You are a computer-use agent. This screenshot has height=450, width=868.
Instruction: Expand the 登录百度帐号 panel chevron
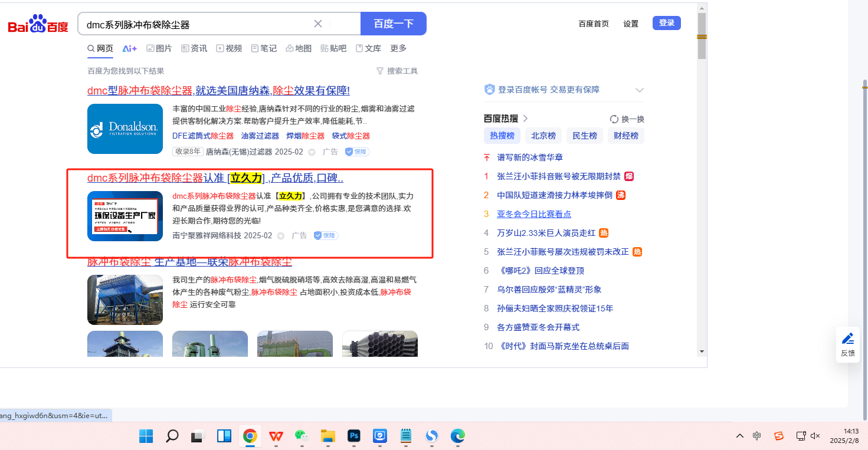(639, 90)
